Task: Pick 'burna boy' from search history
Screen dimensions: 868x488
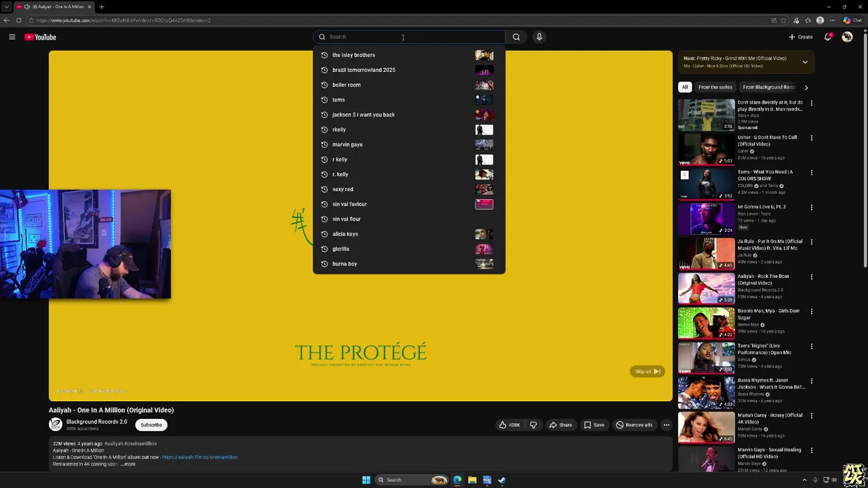Action: pos(409,264)
